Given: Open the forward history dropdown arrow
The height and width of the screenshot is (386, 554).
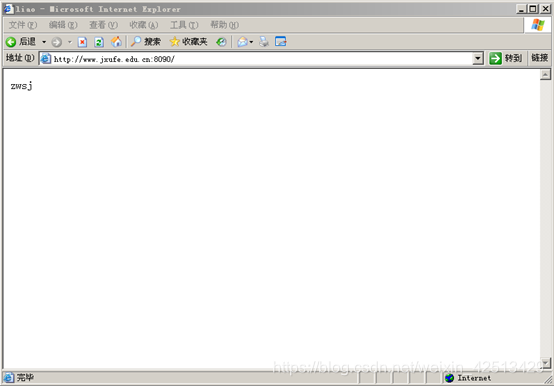Looking at the screenshot, I should click(x=70, y=42).
